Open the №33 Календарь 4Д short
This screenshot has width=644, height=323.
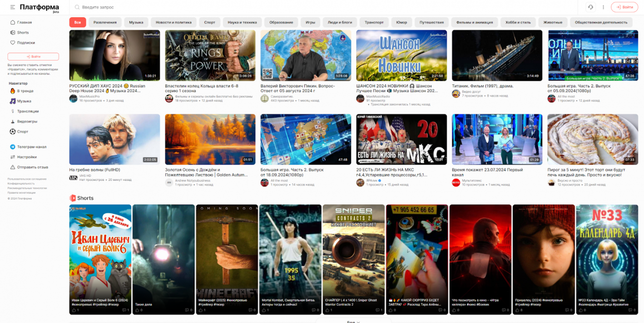tap(607, 259)
